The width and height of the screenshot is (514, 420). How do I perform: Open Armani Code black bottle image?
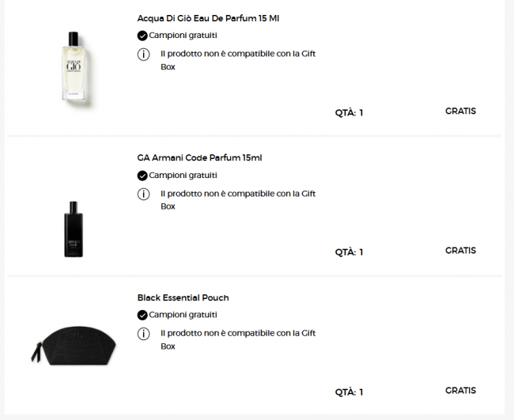(74, 229)
